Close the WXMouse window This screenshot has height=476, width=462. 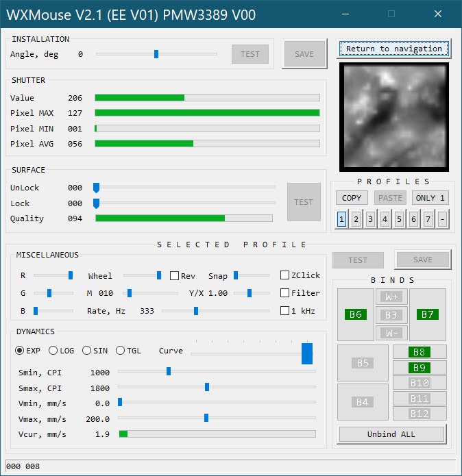[438, 14]
